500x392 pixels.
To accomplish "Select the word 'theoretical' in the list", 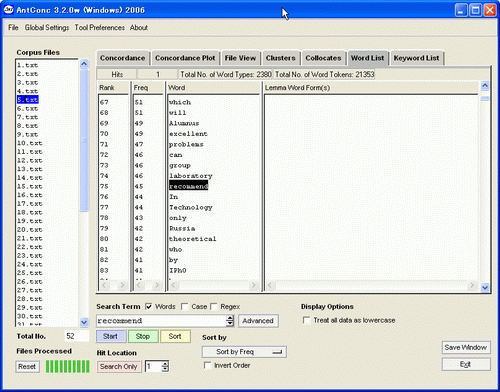I will coord(192,239).
